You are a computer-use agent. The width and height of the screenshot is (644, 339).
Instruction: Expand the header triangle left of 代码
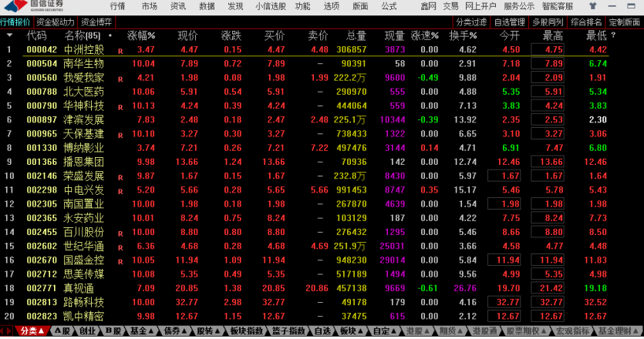coord(9,35)
